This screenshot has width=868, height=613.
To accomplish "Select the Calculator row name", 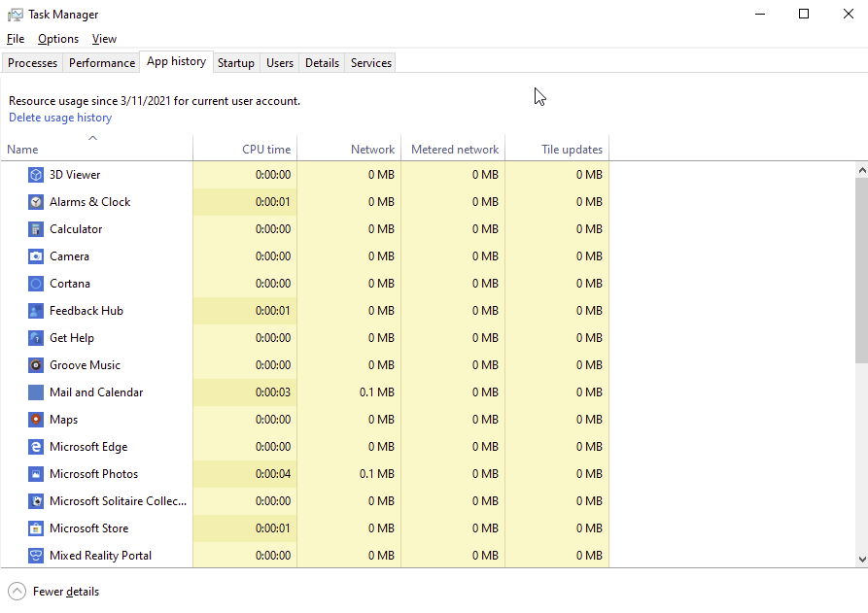I will click(x=76, y=229).
